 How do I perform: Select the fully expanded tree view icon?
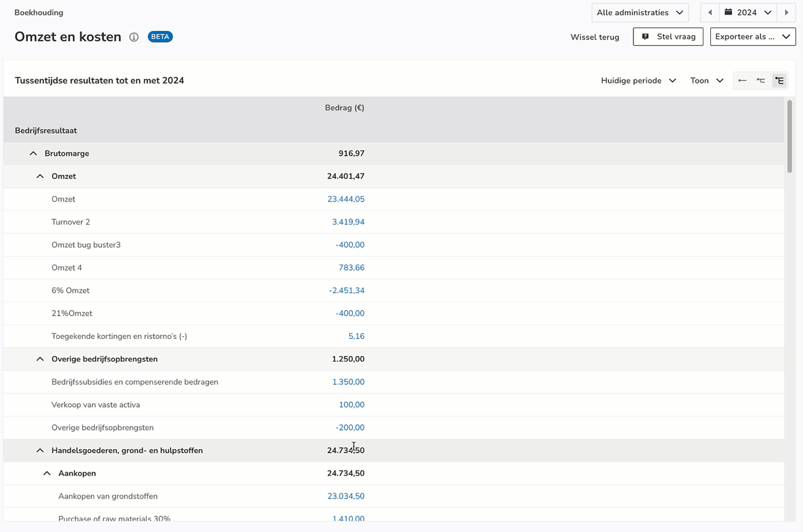[x=779, y=81]
